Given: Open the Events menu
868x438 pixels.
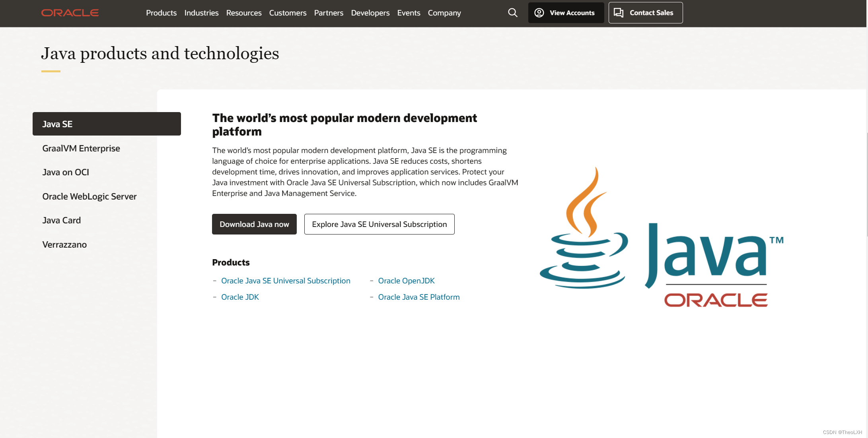Looking at the screenshot, I should click(x=409, y=13).
